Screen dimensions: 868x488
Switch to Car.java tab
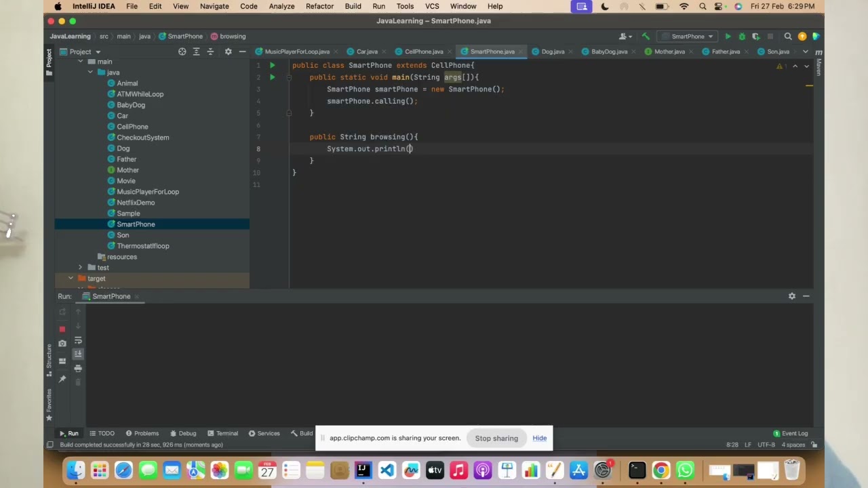[x=367, y=52]
